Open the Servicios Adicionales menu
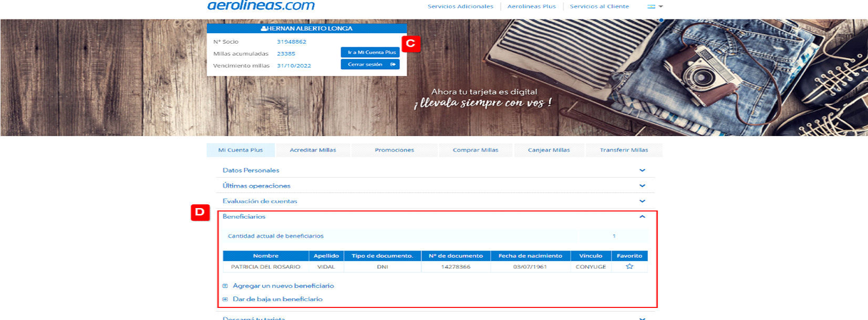The width and height of the screenshot is (868, 320). click(460, 6)
